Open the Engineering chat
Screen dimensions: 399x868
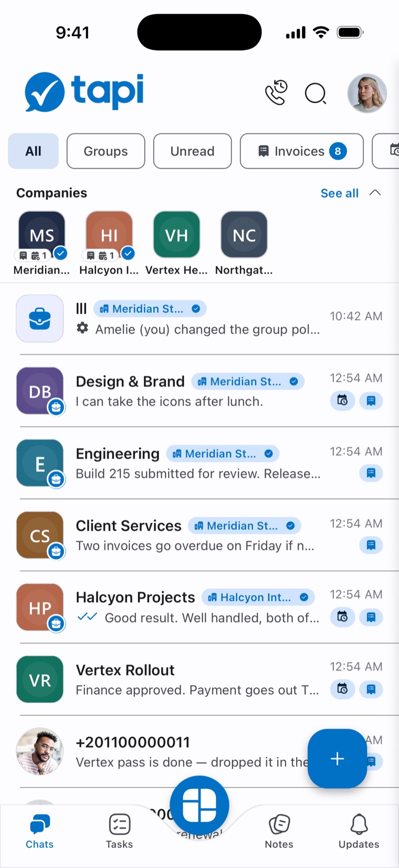click(x=199, y=463)
